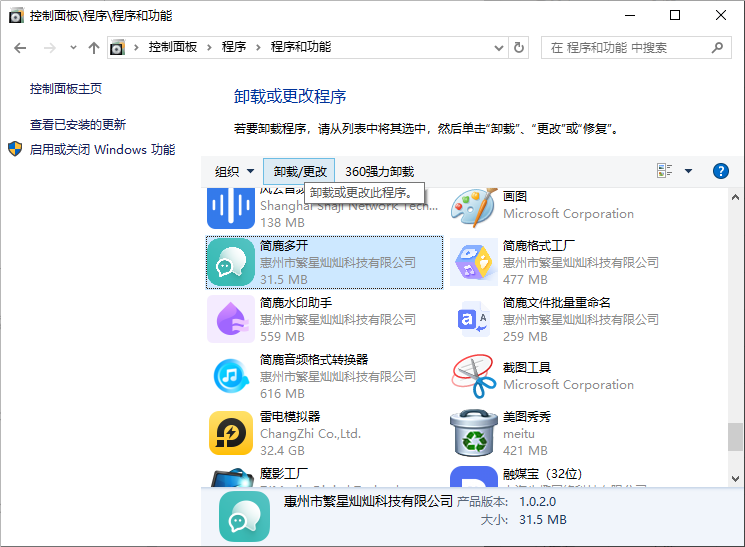The height and width of the screenshot is (547, 745).
Task: Expand chevron after 程序 in breadcrumb
Action: (258, 48)
